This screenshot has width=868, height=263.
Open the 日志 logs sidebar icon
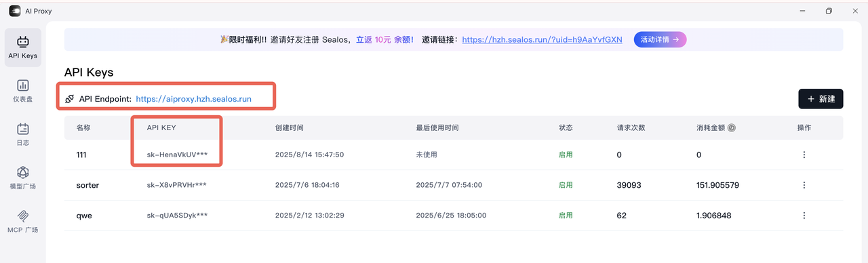[22, 134]
